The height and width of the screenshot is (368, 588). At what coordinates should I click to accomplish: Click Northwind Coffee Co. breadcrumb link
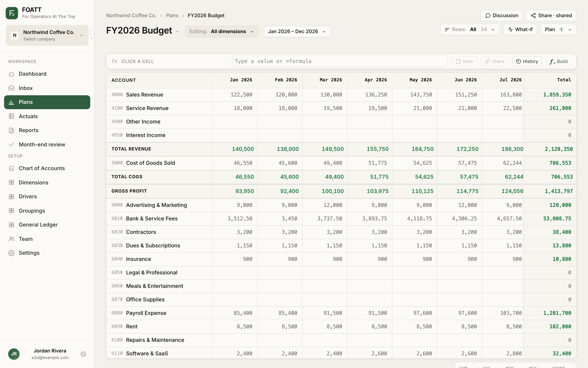(x=131, y=16)
